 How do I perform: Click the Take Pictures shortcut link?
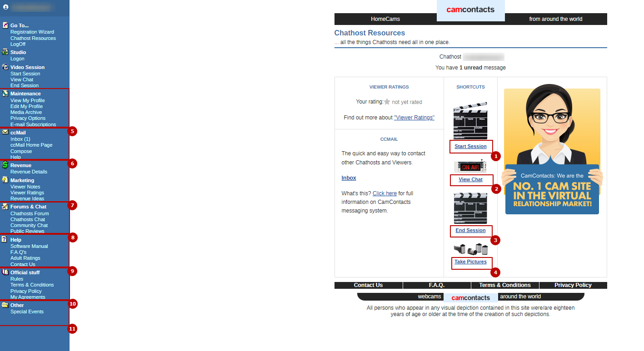pyautogui.click(x=470, y=262)
